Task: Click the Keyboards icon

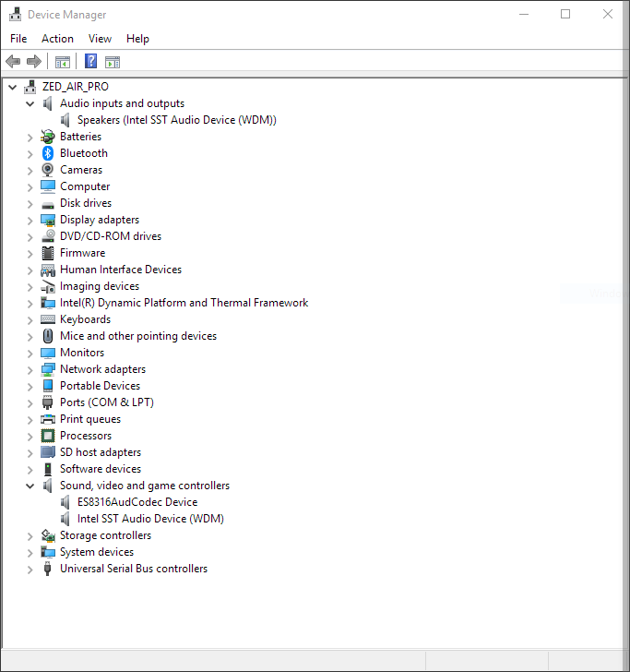Action: pos(48,319)
